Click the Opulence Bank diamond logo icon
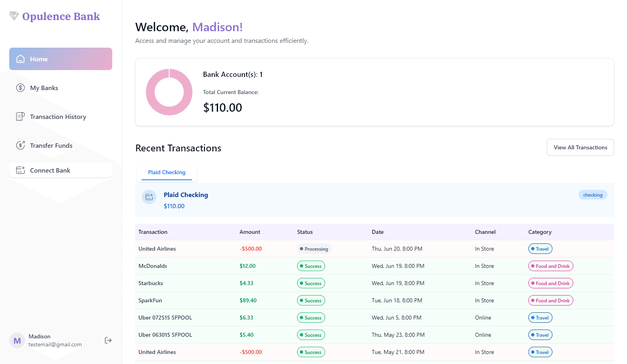The width and height of the screenshot is (627, 364). (14, 16)
